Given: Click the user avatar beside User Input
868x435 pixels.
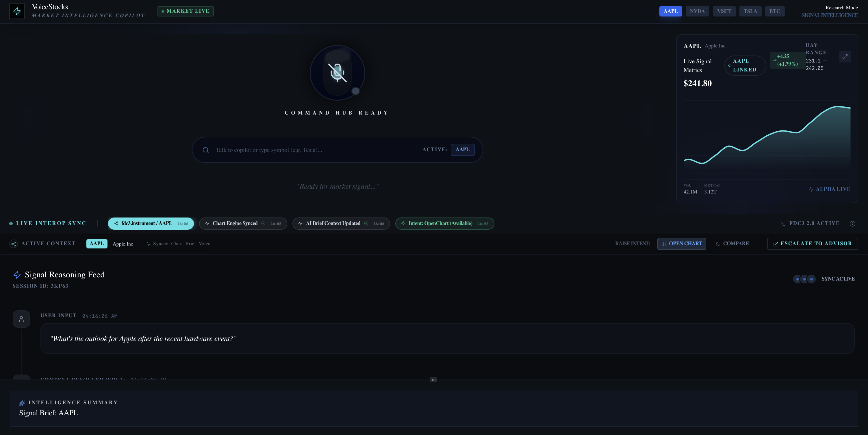Looking at the screenshot, I should pyautogui.click(x=21, y=318).
